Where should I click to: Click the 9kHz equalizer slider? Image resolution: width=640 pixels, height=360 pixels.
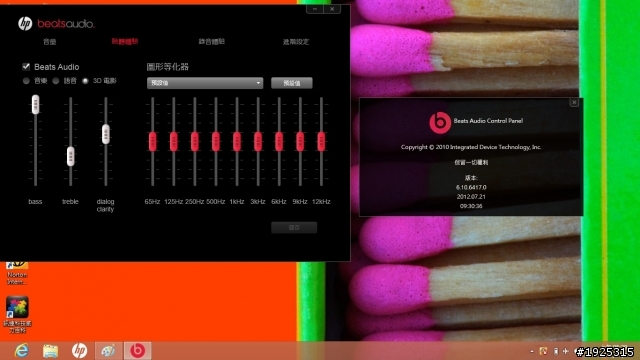tap(300, 142)
